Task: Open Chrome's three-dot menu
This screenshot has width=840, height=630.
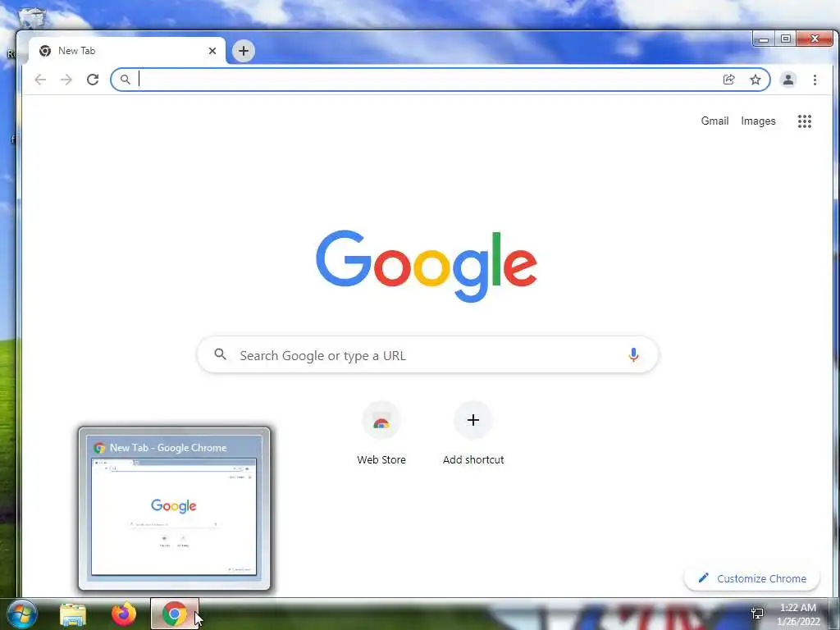Action: tap(815, 80)
